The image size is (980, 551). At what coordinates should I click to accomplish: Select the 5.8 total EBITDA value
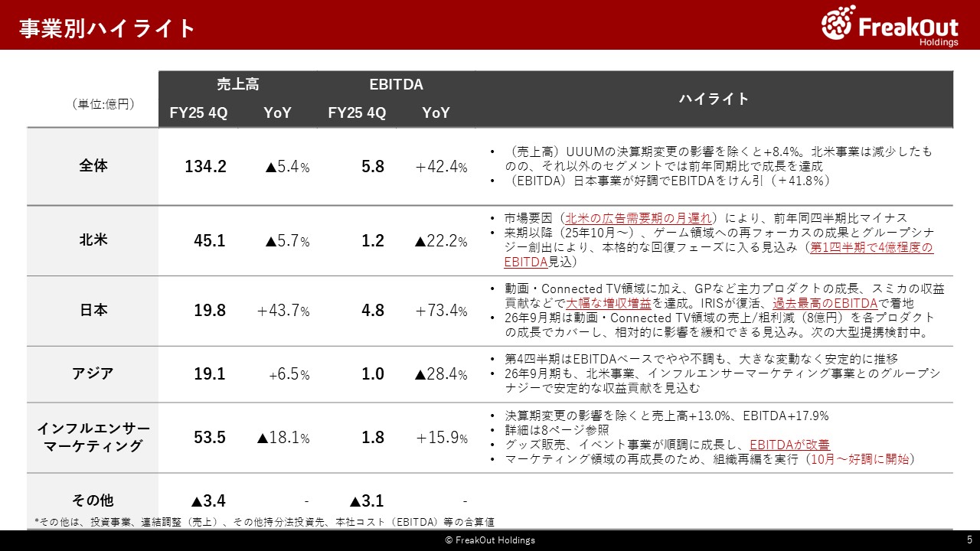(x=373, y=166)
